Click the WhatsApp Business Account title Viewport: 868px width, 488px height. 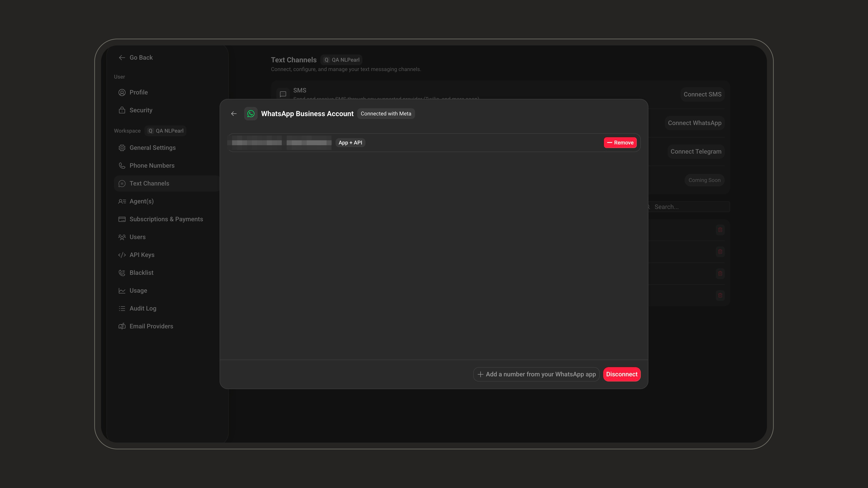click(307, 114)
